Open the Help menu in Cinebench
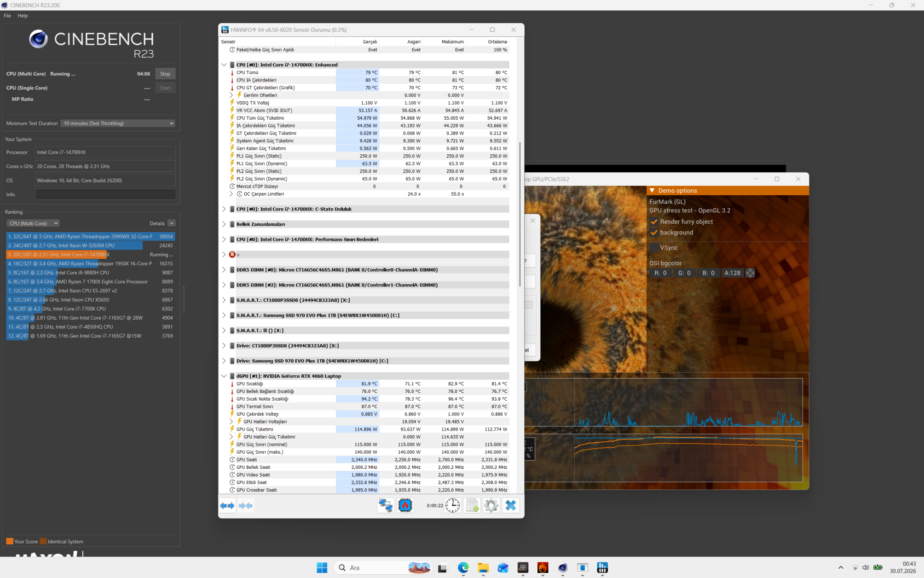The image size is (924, 578). [x=23, y=16]
